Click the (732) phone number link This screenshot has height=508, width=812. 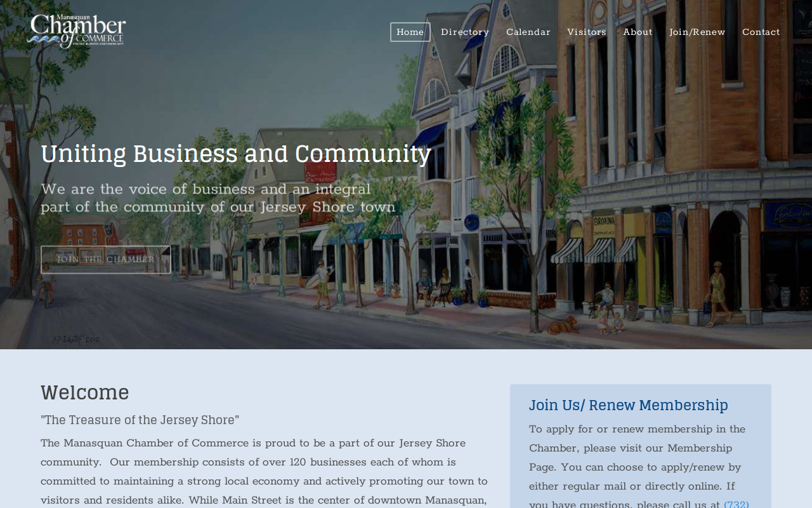(737, 504)
